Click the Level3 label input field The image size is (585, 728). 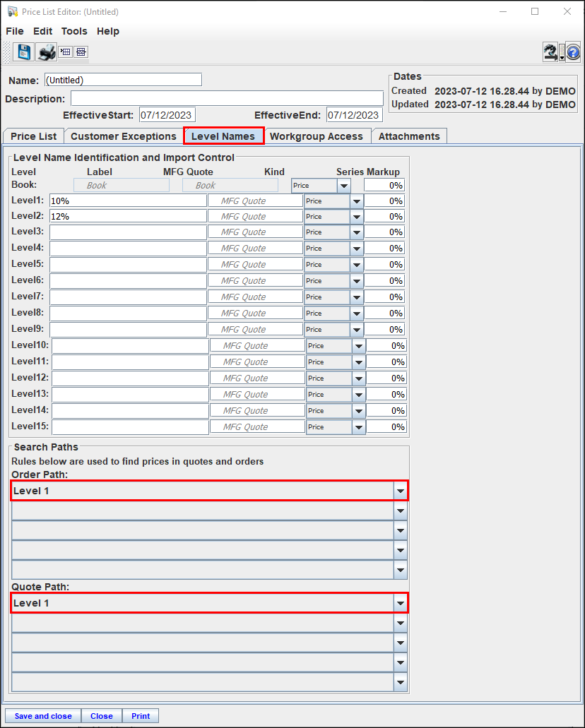pyautogui.click(x=129, y=232)
